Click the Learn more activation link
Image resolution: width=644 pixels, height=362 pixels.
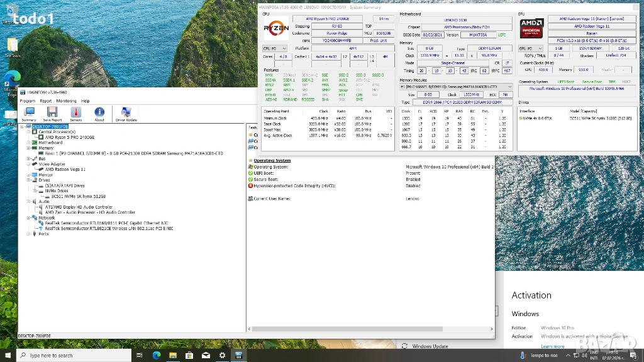[552, 346]
